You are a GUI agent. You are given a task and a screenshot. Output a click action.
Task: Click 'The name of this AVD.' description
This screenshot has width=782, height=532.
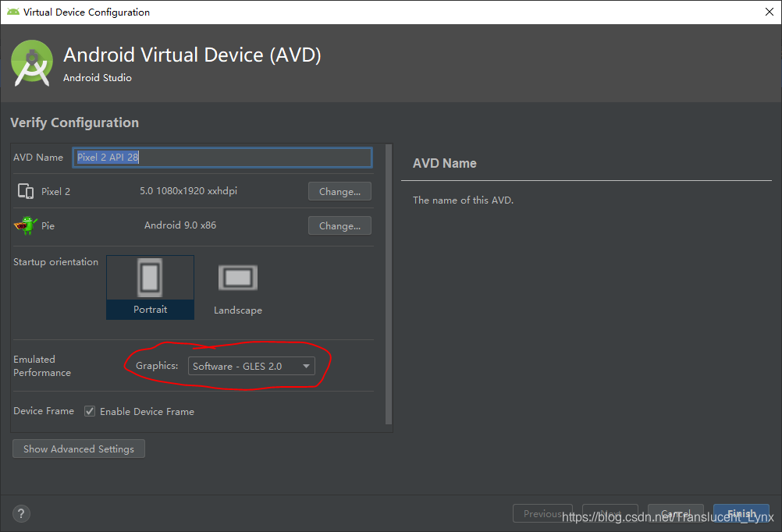(x=463, y=200)
